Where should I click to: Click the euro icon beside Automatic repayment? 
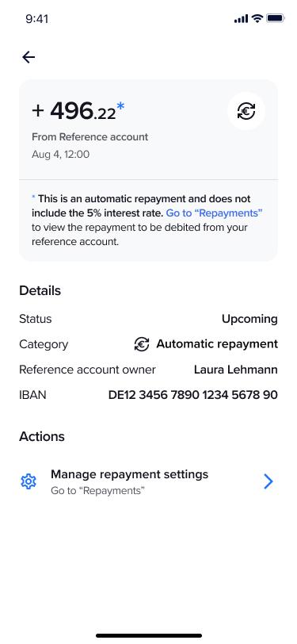click(x=142, y=344)
